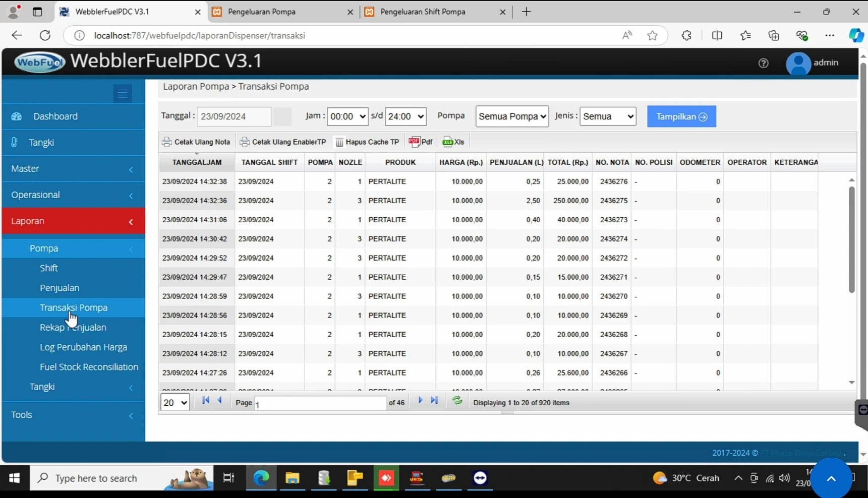Open Rekap Penjualan in the sidebar

73,328
